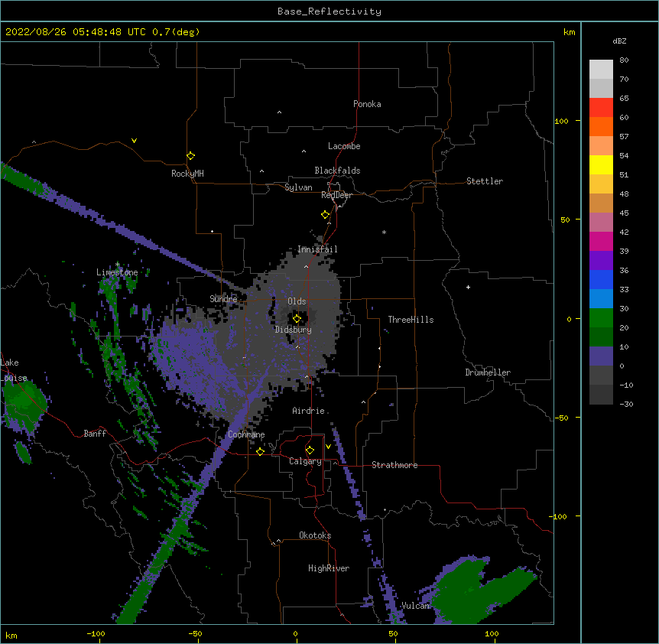Click the Ponoka city label
Image resolution: width=659 pixels, height=644 pixels.
367,104
